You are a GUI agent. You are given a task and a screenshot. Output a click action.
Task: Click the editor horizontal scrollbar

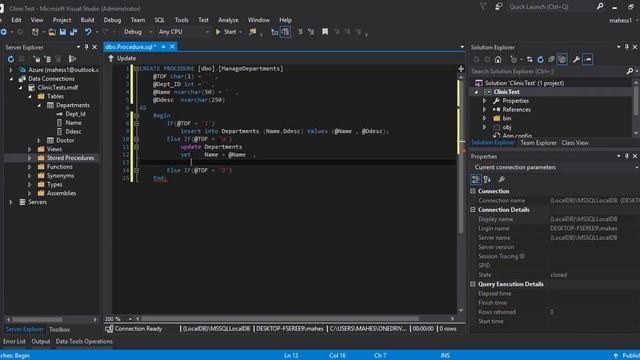280,319
